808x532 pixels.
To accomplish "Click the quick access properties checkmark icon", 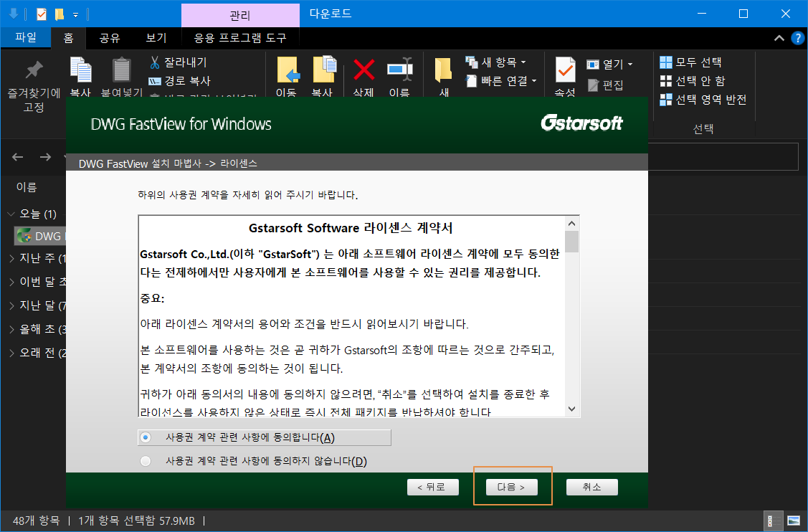I will click(x=42, y=14).
